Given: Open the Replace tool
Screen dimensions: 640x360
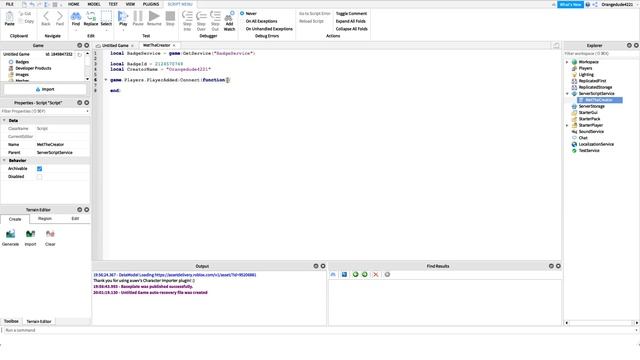Looking at the screenshot, I should pyautogui.click(x=91, y=16).
